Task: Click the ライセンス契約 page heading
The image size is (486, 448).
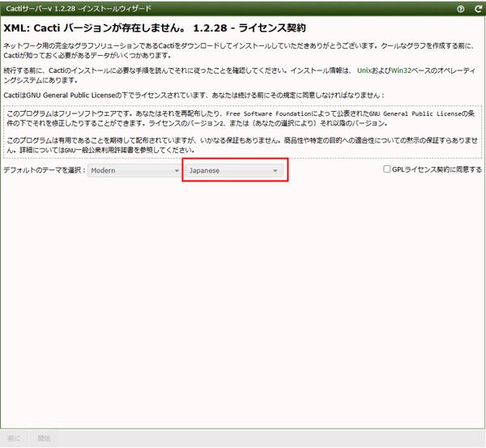Action: [x=155, y=28]
